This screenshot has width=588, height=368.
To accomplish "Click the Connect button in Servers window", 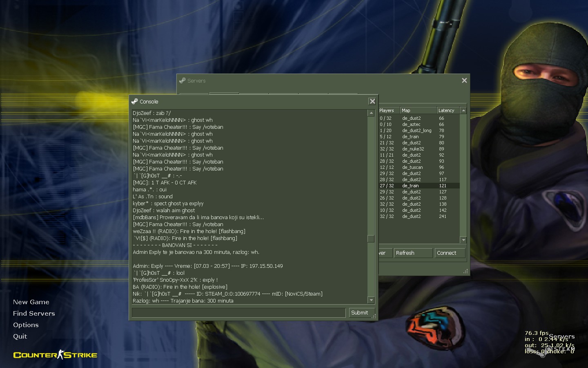I will (x=450, y=253).
